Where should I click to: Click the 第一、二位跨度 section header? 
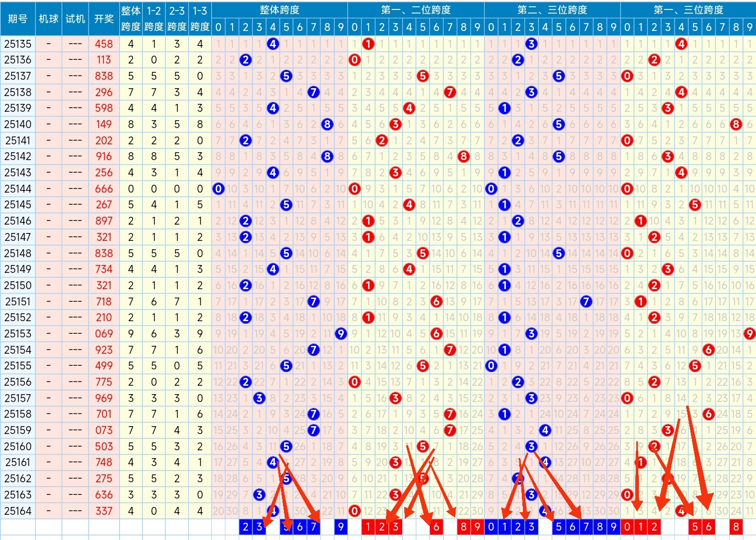tap(416, 10)
